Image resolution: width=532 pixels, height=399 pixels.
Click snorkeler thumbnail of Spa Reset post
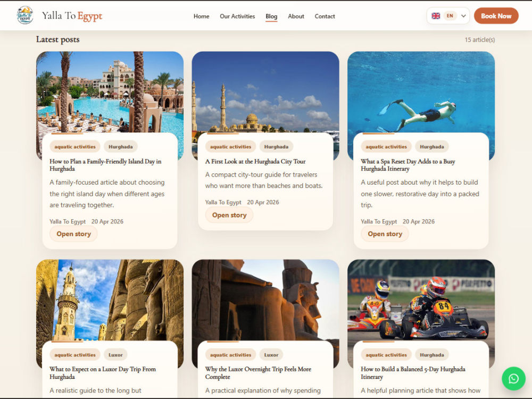coord(421,92)
